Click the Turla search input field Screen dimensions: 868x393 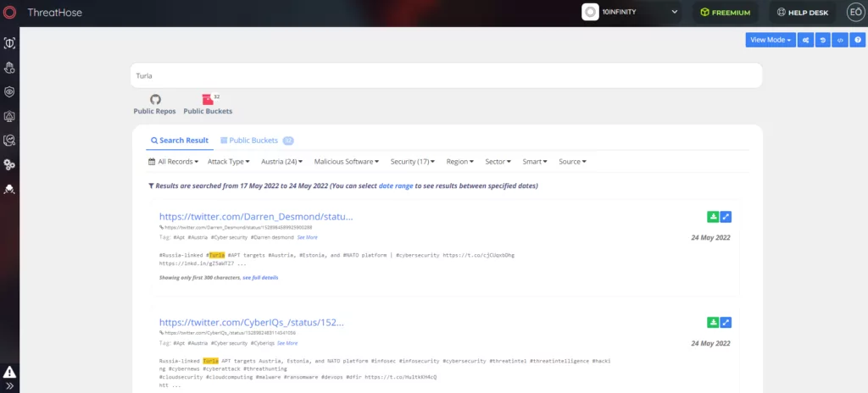pyautogui.click(x=446, y=75)
